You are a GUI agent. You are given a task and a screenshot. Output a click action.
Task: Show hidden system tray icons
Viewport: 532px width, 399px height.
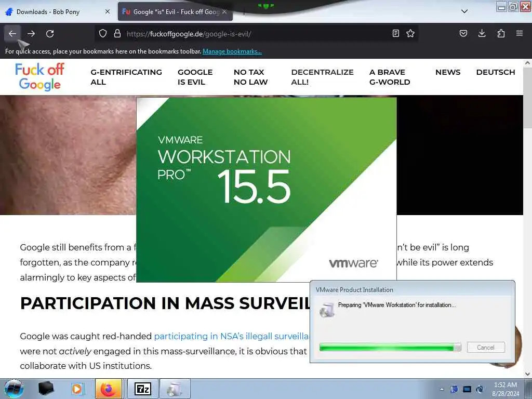(442, 389)
